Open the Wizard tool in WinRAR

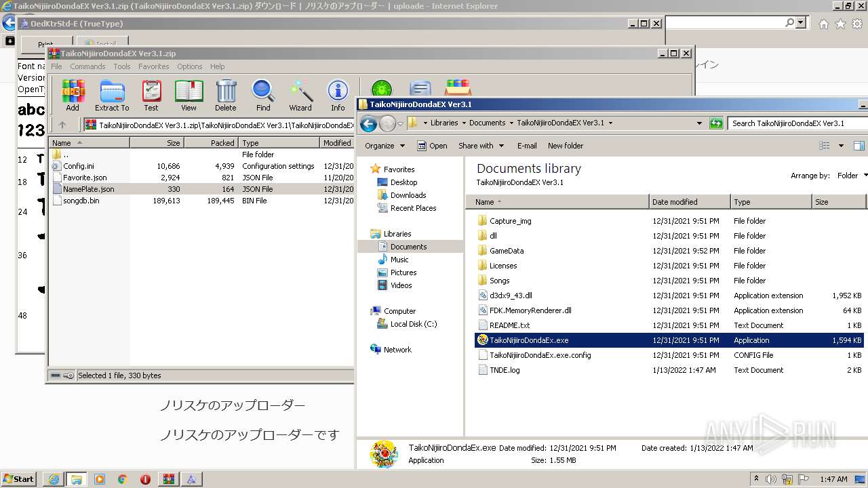pos(300,95)
